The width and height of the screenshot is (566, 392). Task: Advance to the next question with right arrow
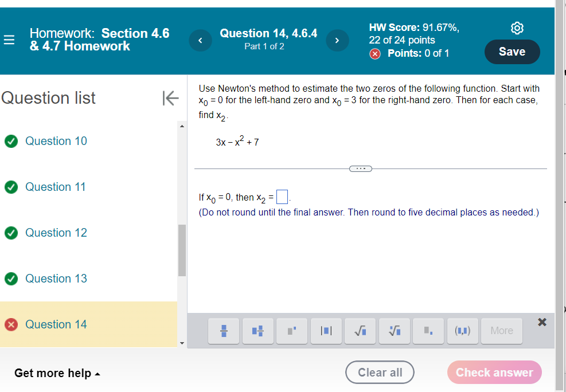[337, 40]
